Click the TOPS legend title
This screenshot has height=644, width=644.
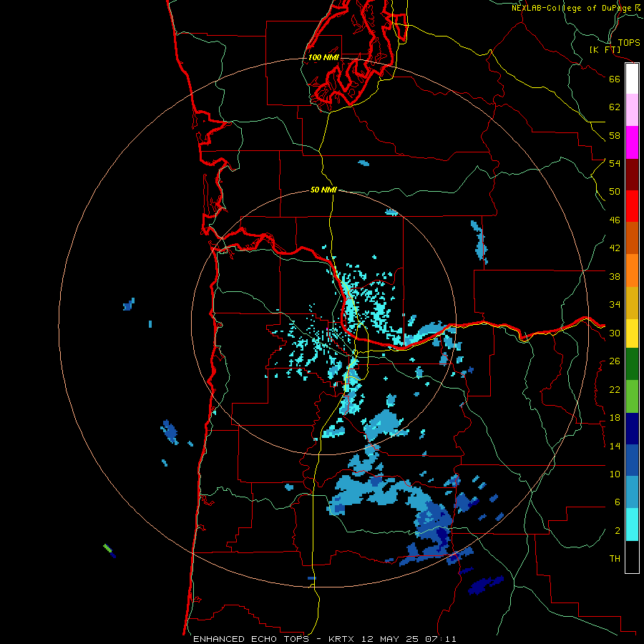(x=629, y=43)
